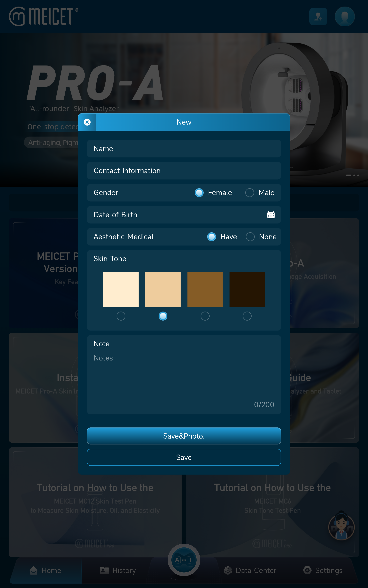
Task: Open the user profile avatar
Action: pos(345,17)
